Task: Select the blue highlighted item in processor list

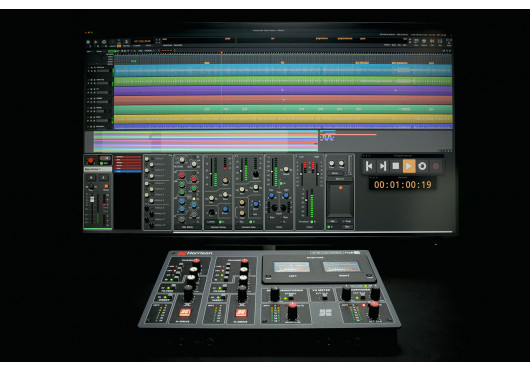Action: (128, 172)
